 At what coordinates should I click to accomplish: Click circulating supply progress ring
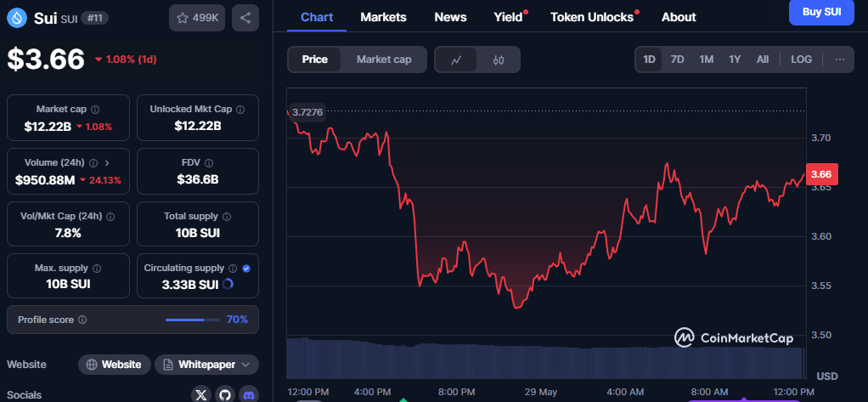228,285
